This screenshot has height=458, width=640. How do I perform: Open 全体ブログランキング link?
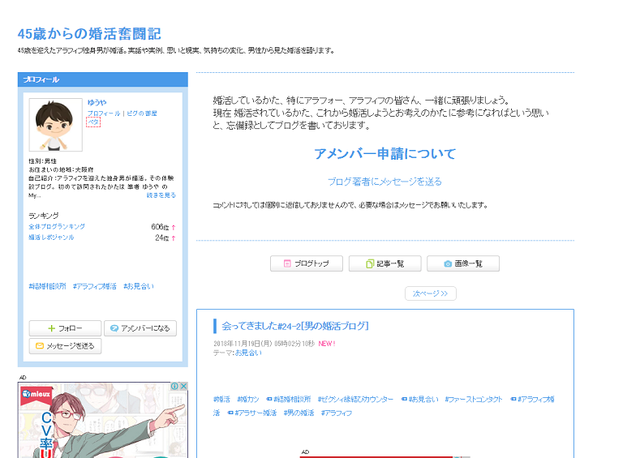coord(57,226)
